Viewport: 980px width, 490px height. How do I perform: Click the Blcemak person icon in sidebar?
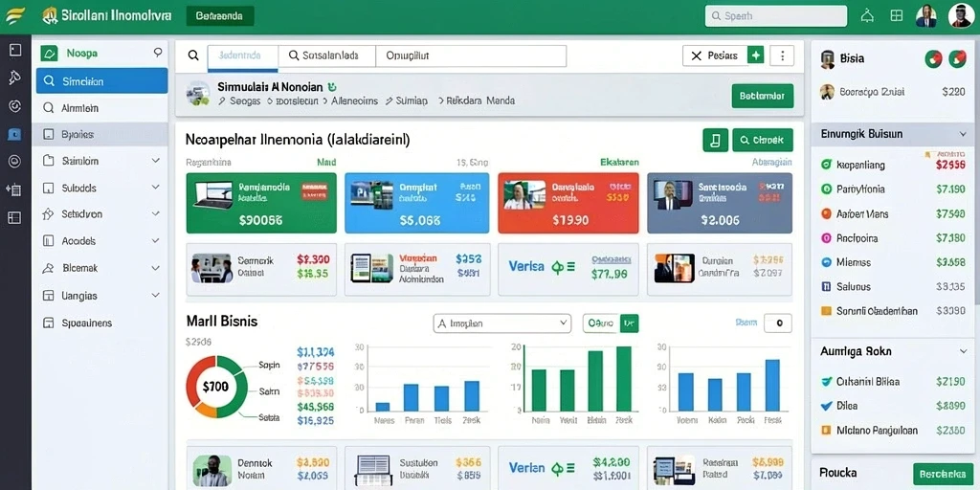click(48, 268)
